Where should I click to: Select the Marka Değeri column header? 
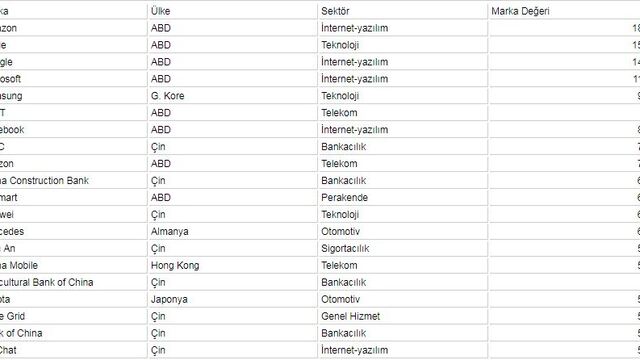520,11
